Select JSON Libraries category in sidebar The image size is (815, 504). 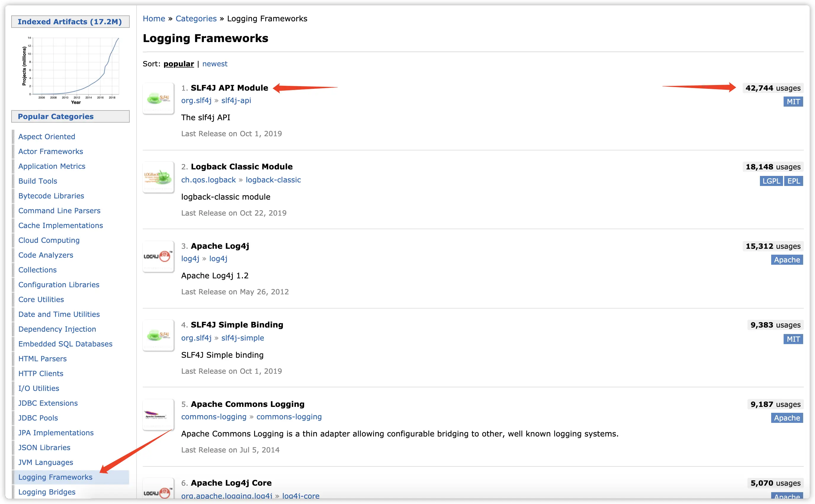point(44,447)
